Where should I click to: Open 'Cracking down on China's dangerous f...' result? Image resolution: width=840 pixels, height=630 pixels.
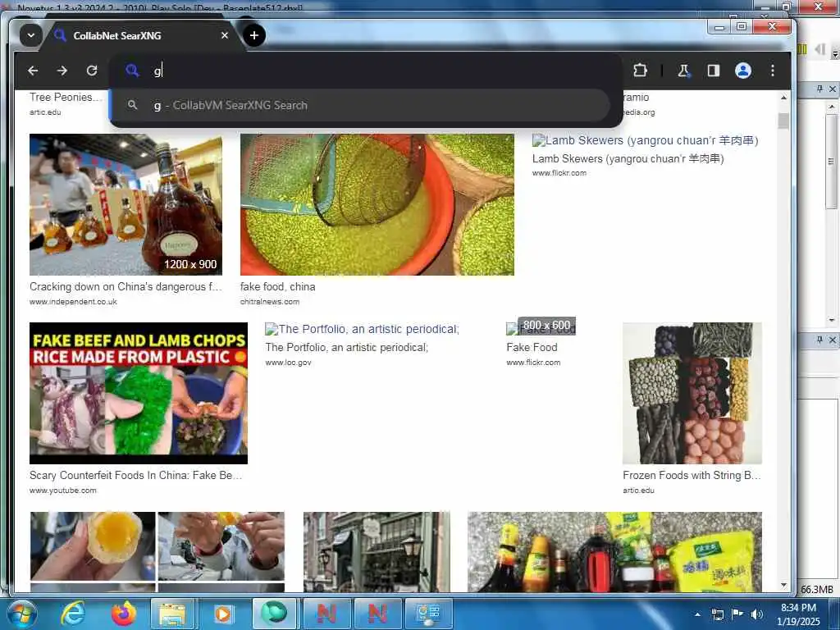point(126,286)
